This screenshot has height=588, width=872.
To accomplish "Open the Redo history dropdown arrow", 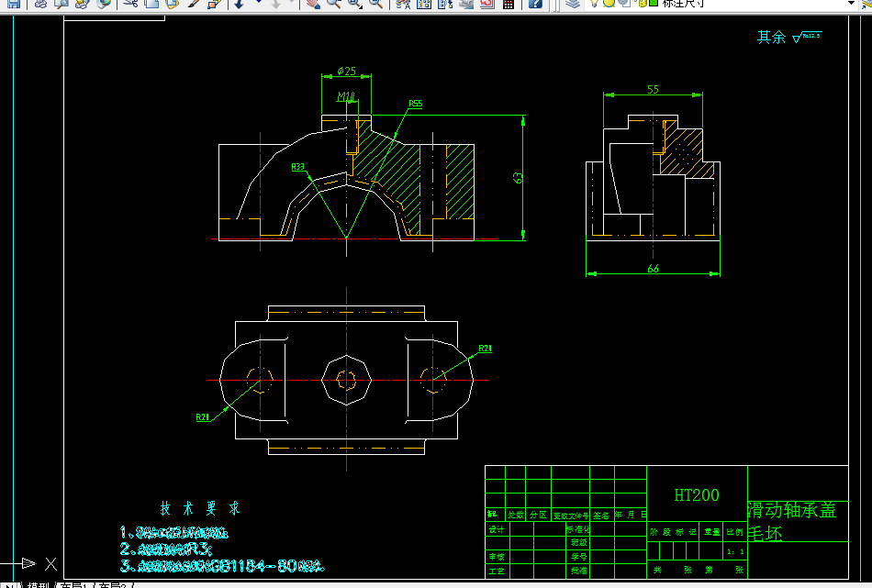I will (x=292, y=3).
